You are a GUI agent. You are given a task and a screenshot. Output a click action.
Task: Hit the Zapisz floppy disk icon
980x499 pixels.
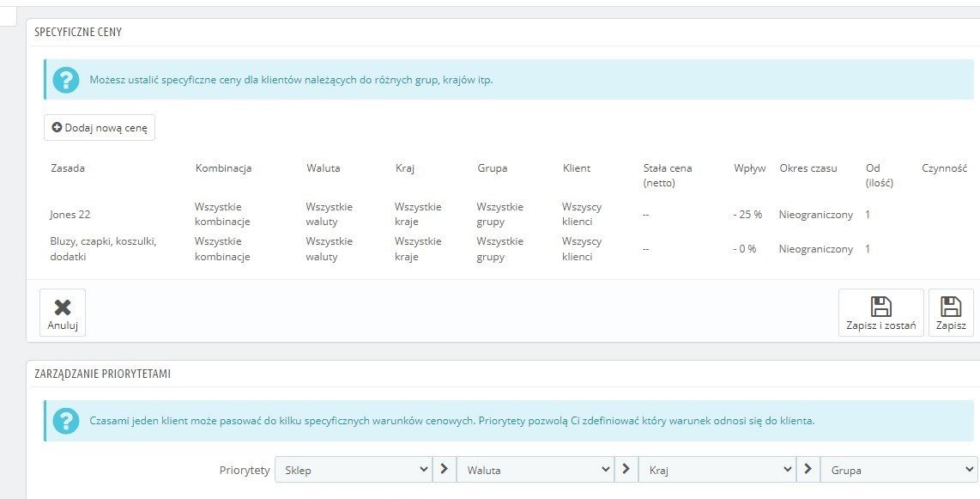(951, 307)
